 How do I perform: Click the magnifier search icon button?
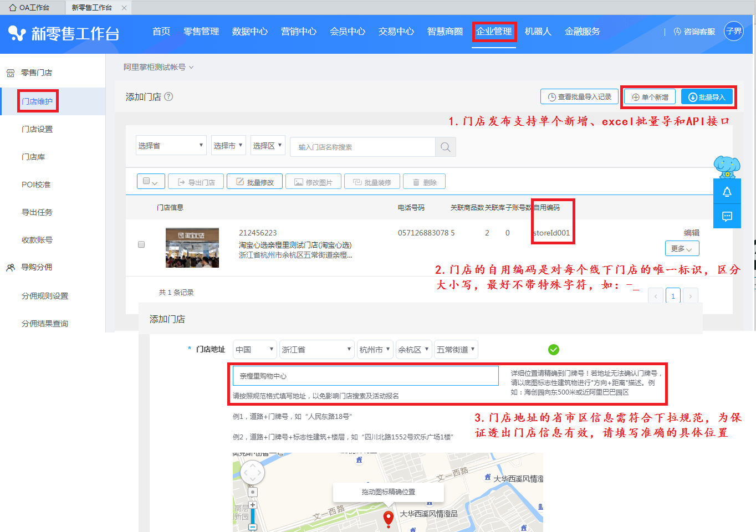tap(446, 147)
